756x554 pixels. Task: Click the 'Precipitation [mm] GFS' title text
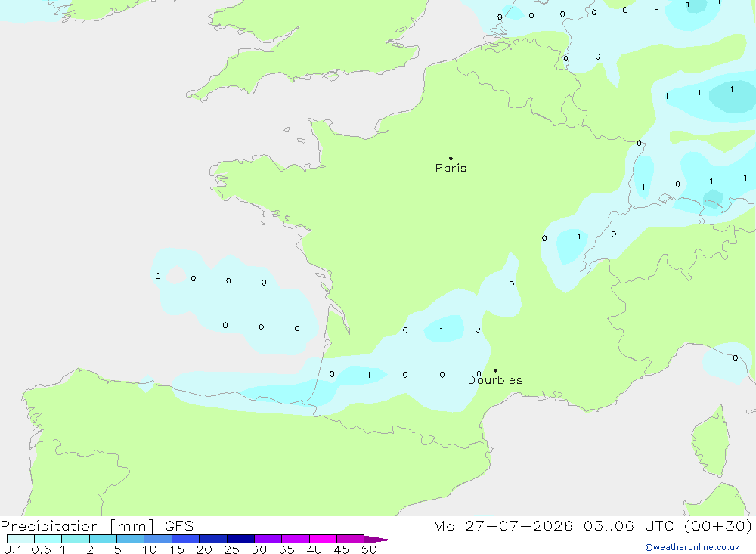tap(97, 525)
